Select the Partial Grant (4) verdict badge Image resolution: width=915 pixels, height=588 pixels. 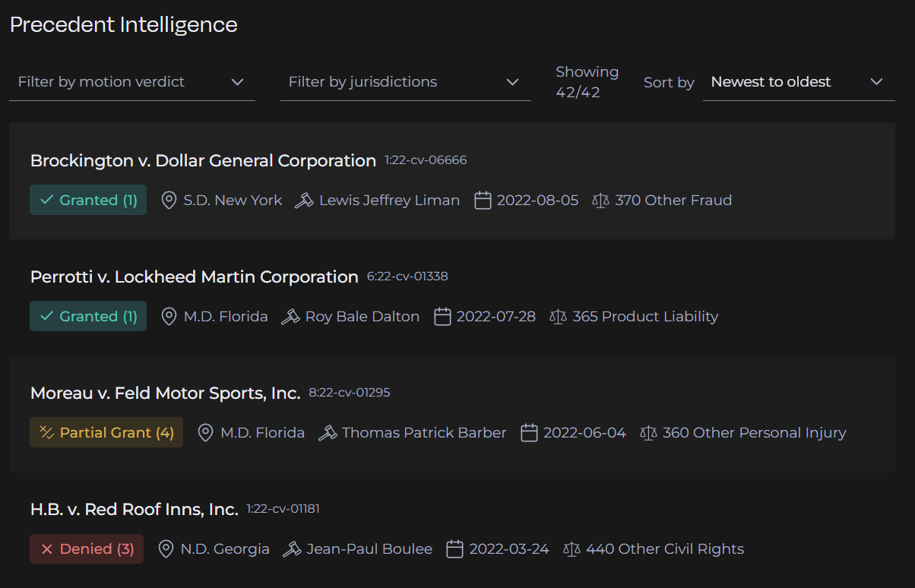point(106,433)
